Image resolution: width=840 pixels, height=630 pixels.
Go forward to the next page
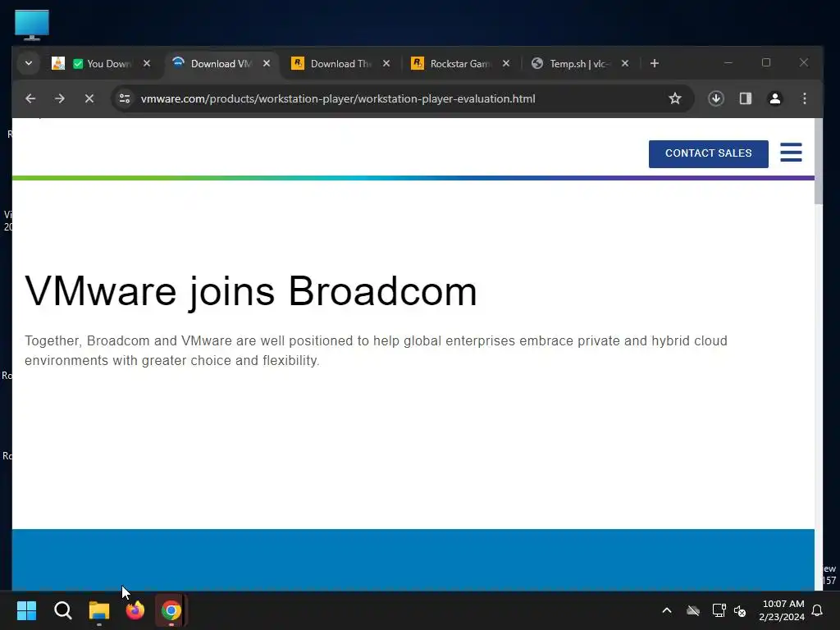click(60, 98)
